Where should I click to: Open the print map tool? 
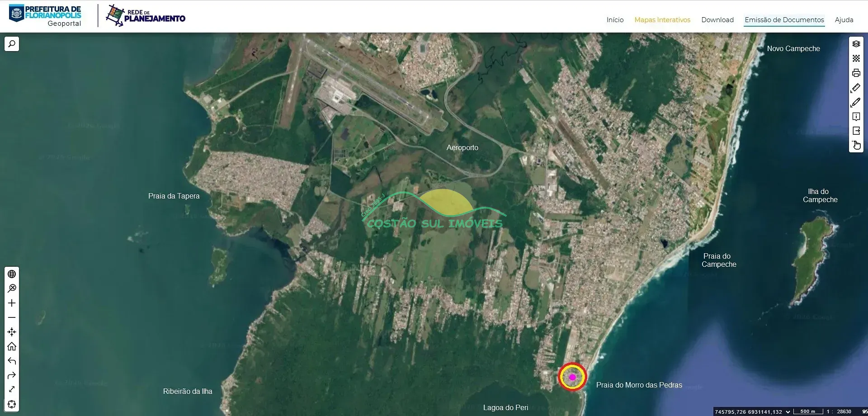click(x=856, y=73)
